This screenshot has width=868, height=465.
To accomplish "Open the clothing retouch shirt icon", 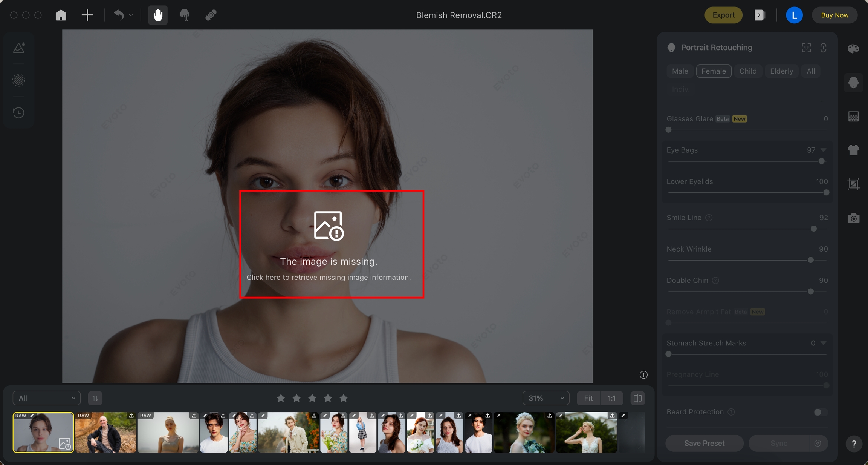I will [x=853, y=150].
